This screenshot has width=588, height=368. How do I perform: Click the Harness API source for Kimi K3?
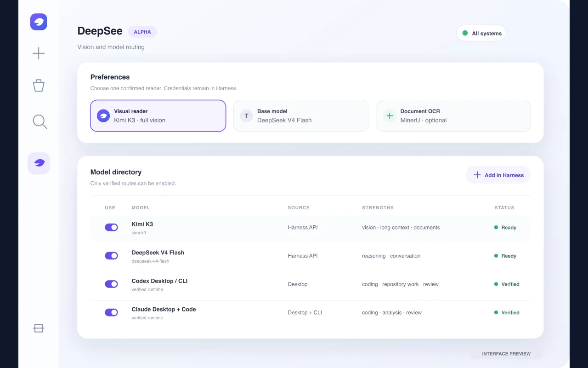[303, 227]
